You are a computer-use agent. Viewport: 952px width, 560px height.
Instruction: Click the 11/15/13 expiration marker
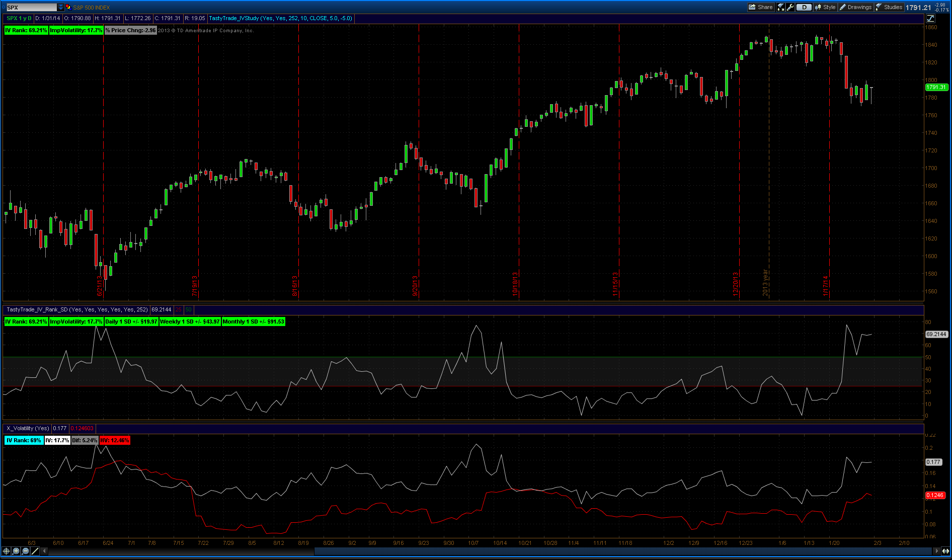pos(615,284)
